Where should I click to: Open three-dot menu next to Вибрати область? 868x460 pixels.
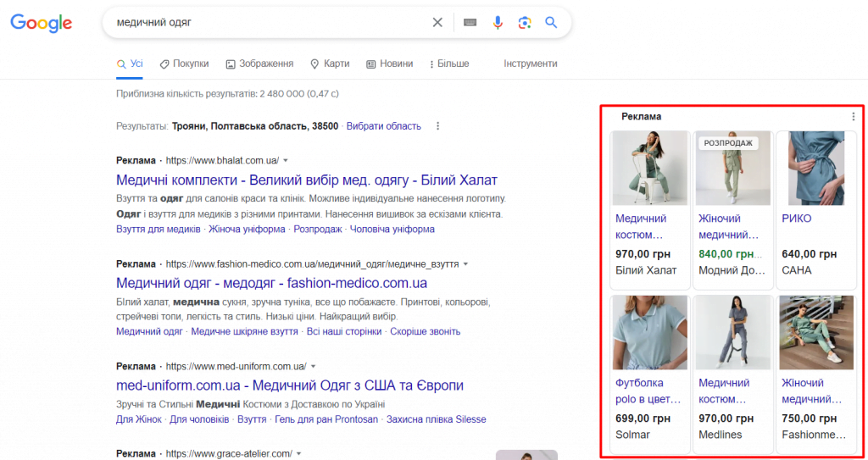coord(438,126)
